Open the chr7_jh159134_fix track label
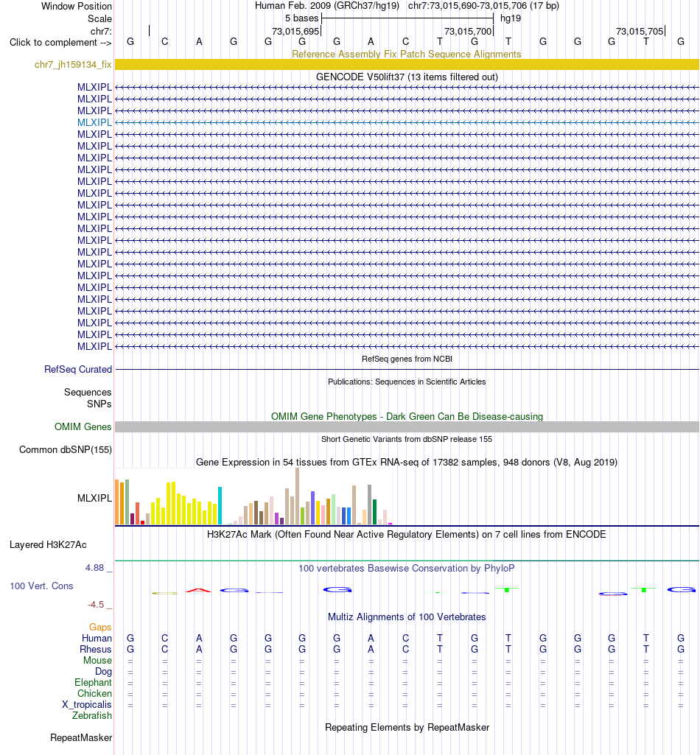Screen dimensions: 700x755 (73, 65)
